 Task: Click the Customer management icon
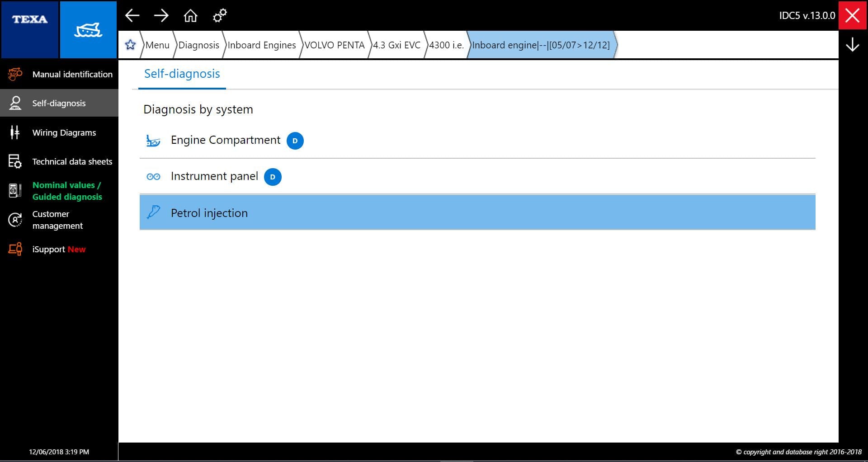(15, 220)
